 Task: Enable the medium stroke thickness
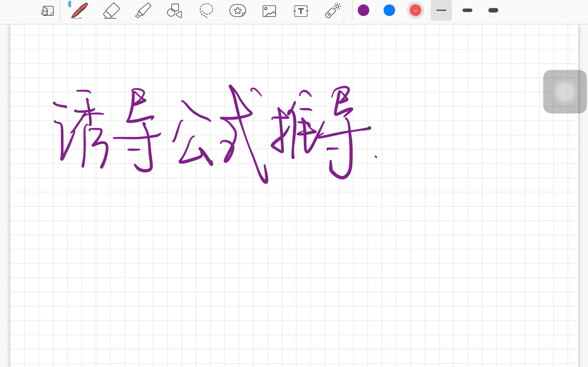(467, 10)
